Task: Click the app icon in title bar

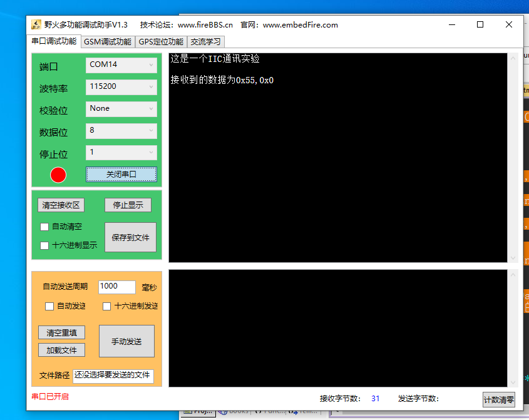Action: pyautogui.click(x=36, y=25)
